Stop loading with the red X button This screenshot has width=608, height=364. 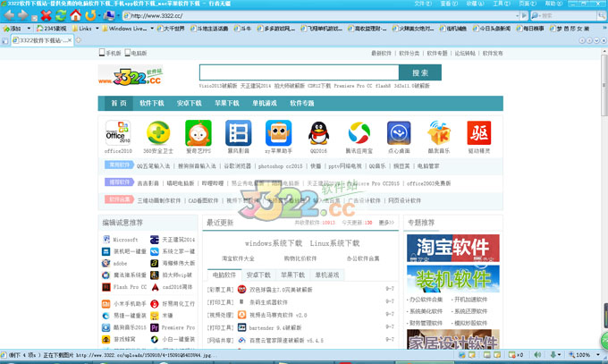point(46,15)
